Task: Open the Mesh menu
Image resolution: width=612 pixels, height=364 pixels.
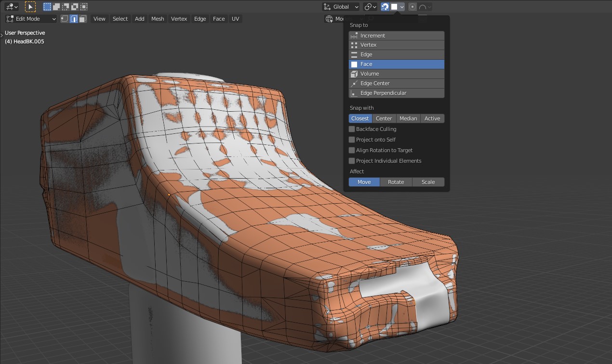Action: click(x=158, y=19)
